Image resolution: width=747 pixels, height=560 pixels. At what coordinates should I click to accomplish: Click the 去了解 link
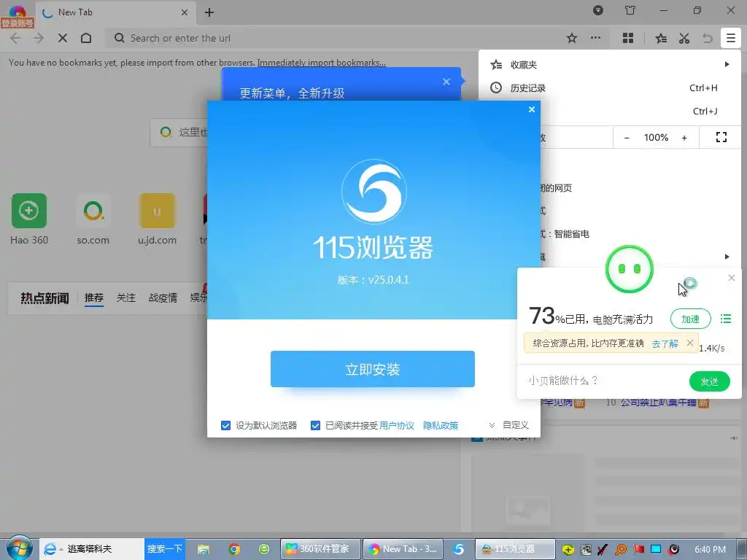pyautogui.click(x=665, y=343)
